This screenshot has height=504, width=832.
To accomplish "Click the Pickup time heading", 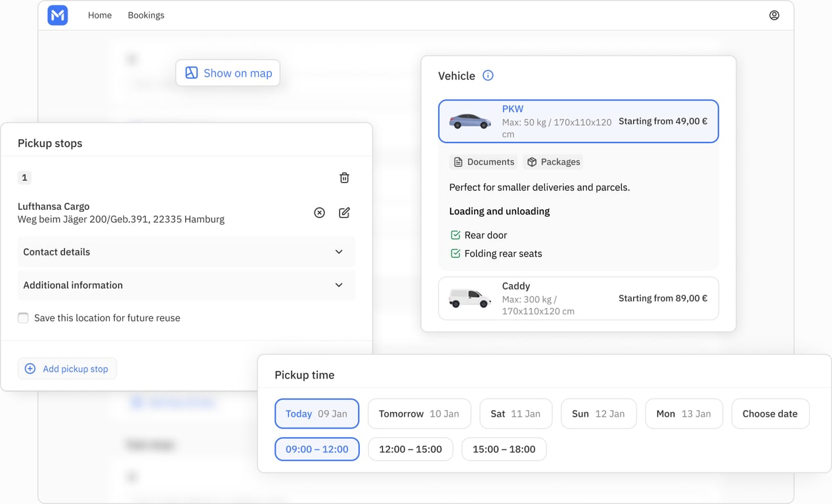I will pyautogui.click(x=305, y=375).
